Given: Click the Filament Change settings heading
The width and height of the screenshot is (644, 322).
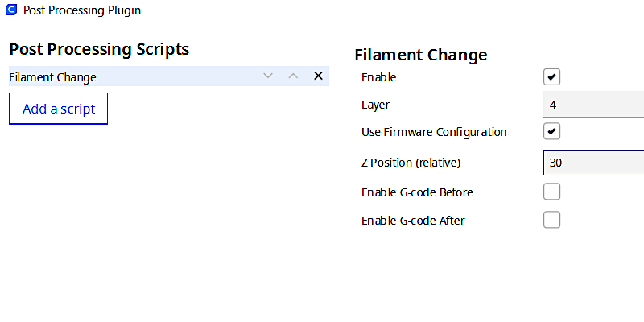Looking at the screenshot, I should pos(421,55).
